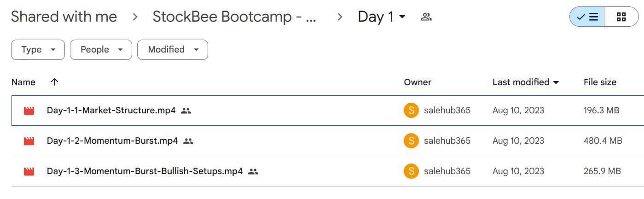Click the Last modified sort arrow
Viewport: 644px width, 199px height.
(x=556, y=82)
